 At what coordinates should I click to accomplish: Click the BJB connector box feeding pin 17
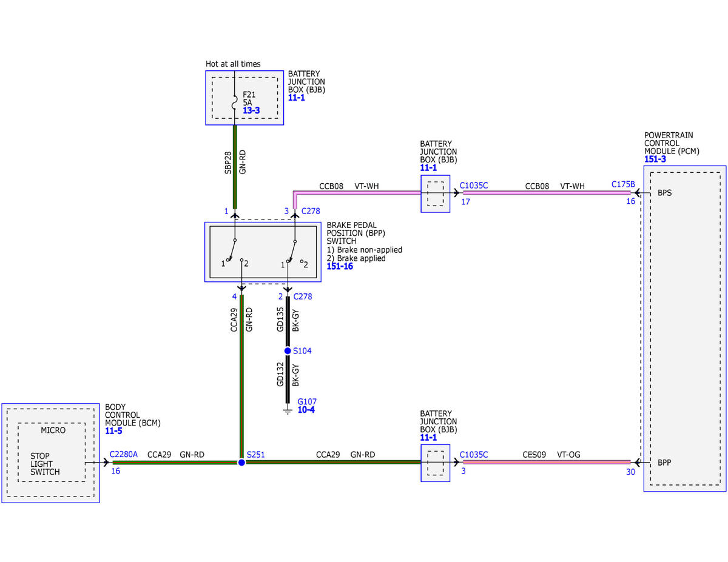click(x=436, y=194)
